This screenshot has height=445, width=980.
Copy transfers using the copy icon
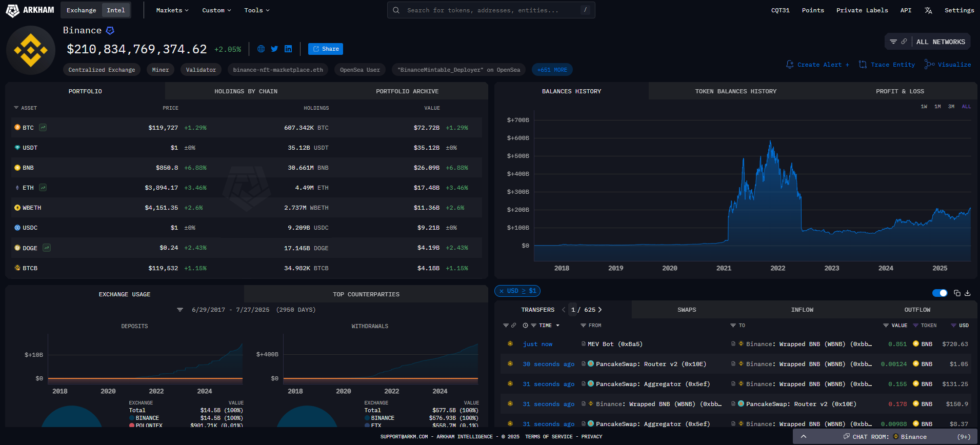pyautogui.click(x=957, y=293)
